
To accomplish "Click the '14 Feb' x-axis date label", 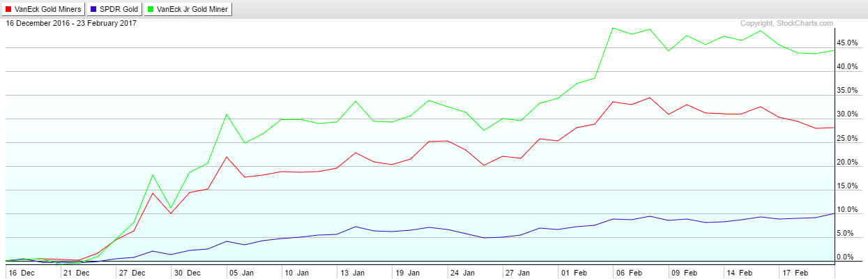I will click(x=738, y=273).
